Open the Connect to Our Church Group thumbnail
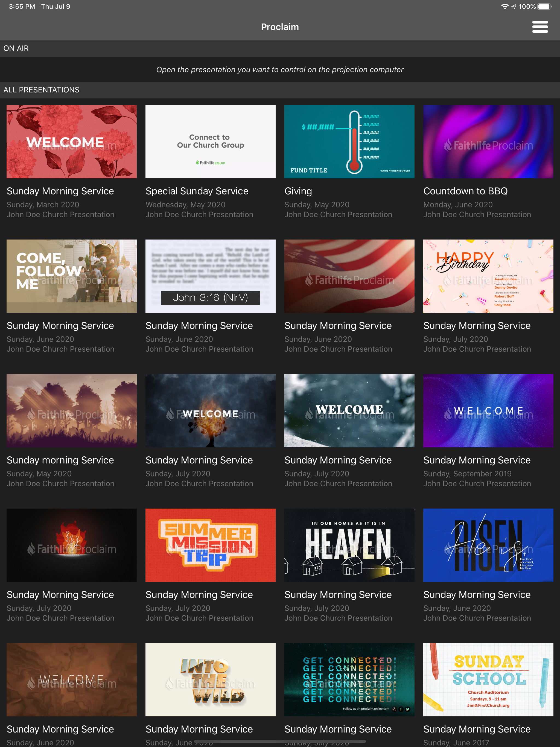Image resolution: width=560 pixels, height=747 pixels. click(x=211, y=141)
